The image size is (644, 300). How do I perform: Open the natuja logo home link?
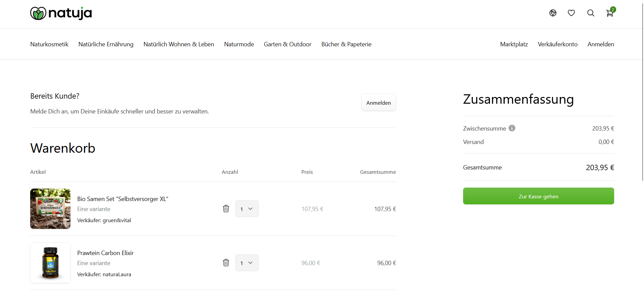coord(61,13)
